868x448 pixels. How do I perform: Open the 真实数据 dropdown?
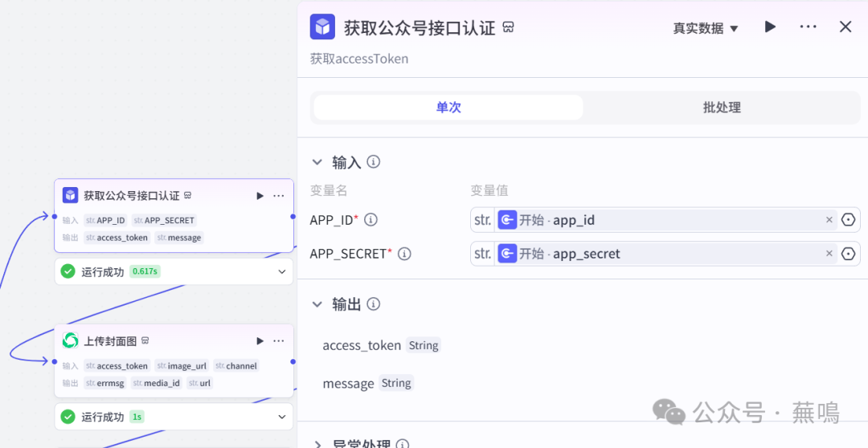tap(705, 28)
